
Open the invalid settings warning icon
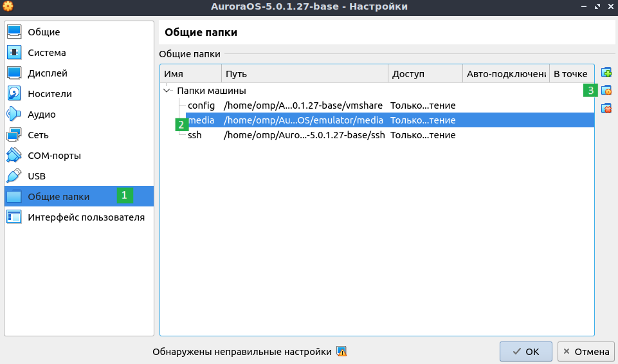(341, 351)
